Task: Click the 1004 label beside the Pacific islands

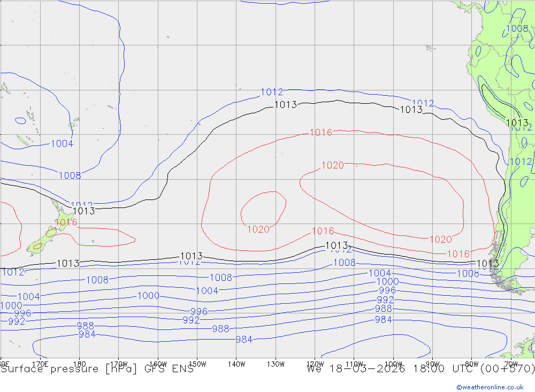Action: click(x=62, y=144)
